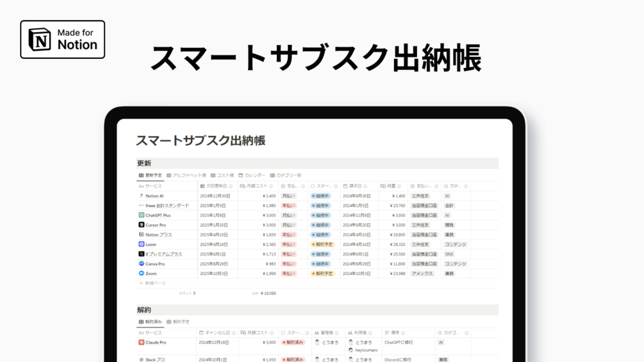
Task: Click heytoumaro avatar in Claude Pro row
Action: tap(351, 350)
